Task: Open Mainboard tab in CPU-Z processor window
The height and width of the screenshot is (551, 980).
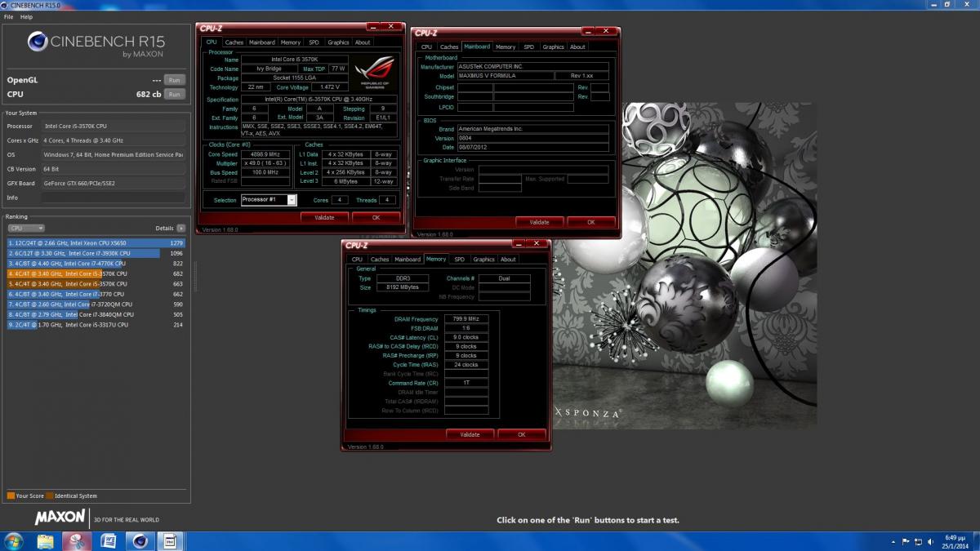Action: tap(262, 42)
